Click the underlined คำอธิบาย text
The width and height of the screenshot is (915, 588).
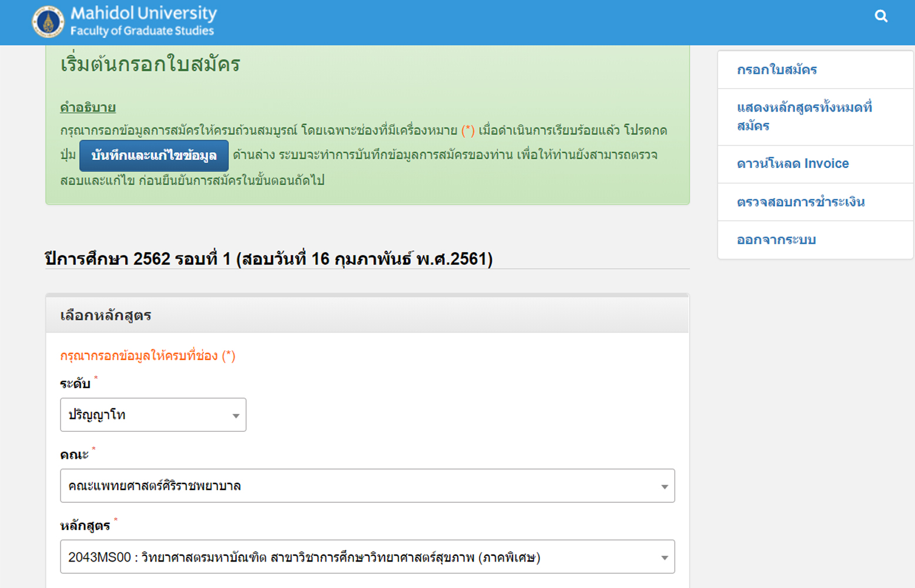(88, 107)
